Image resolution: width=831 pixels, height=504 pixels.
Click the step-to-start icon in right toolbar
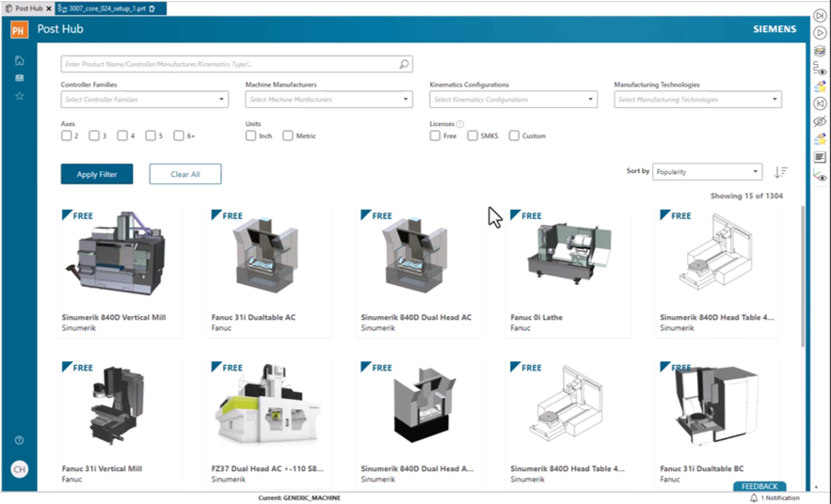click(x=820, y=103)
